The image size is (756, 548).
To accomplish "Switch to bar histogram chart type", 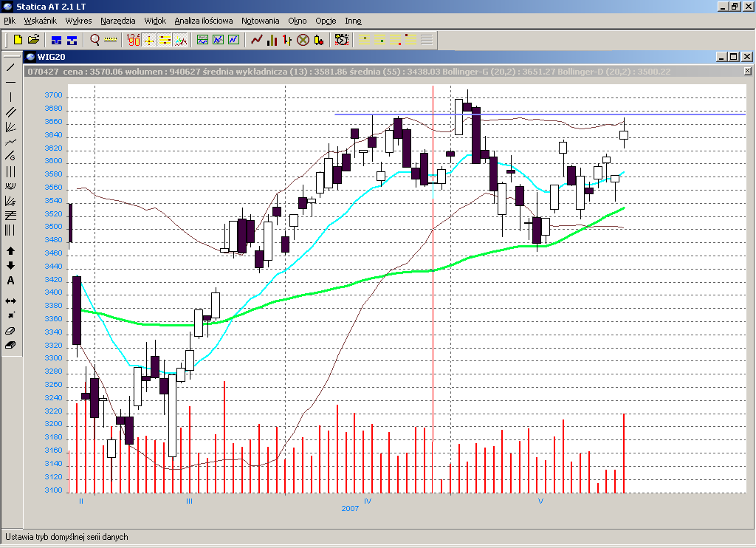I will click(x=272, y=40).
